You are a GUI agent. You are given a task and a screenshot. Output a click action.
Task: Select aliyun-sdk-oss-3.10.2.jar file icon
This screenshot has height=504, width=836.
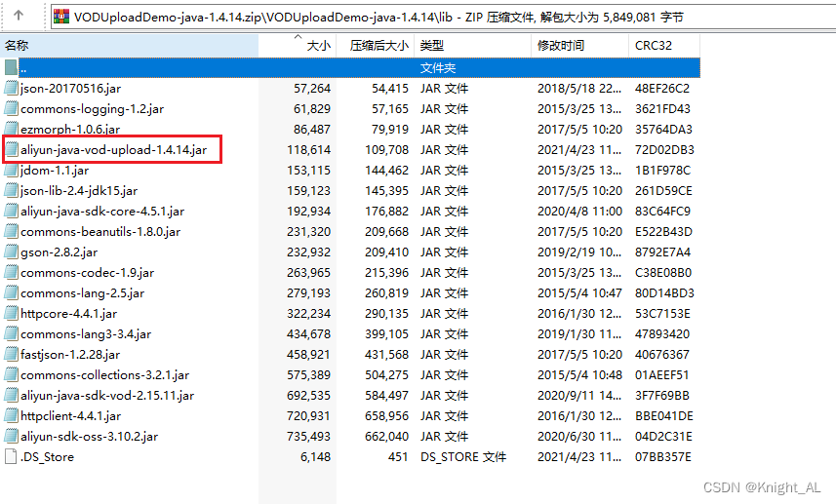pos(11,437)
